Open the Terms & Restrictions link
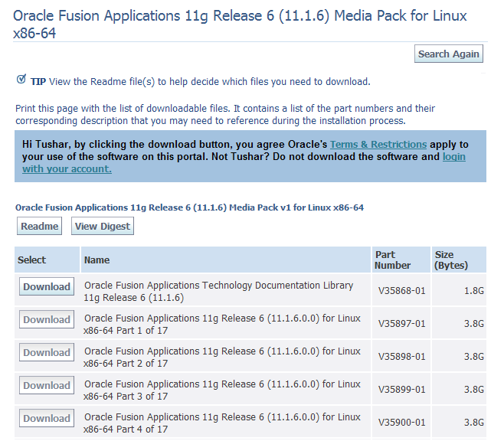This screenshot has width=504, height=441. click(x=378, y=145)
